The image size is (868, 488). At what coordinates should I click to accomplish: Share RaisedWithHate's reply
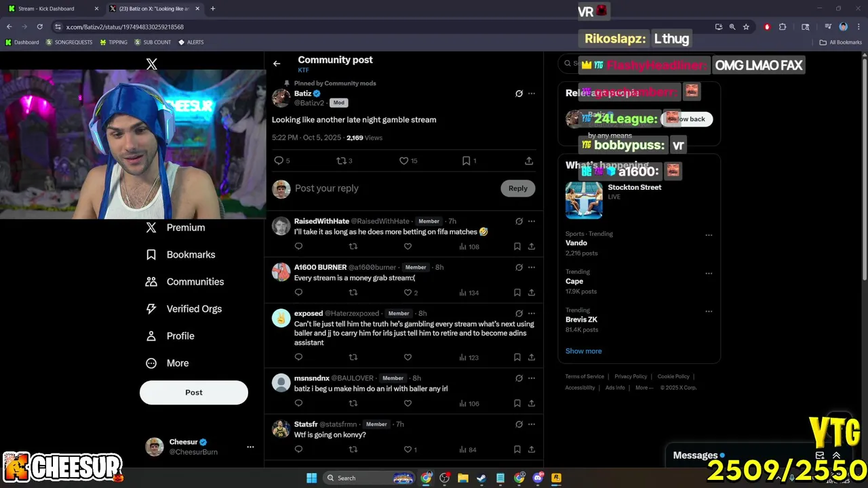click(x=532, y=247)
